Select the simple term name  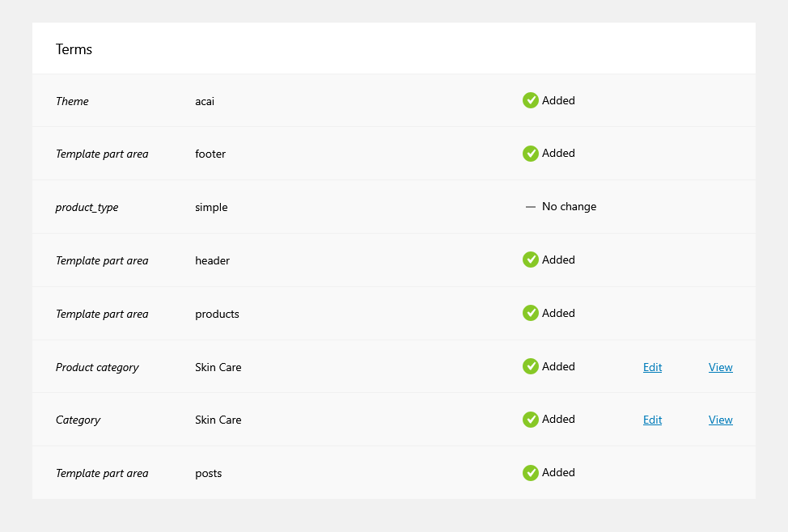click(x=211, y=207)
